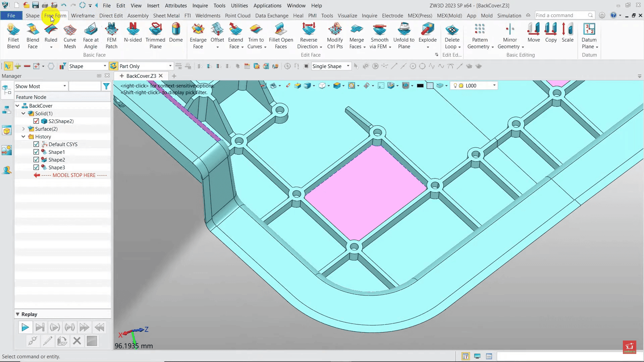Open the L000 layer dropdown
This screenshot has height=362, width=644.
[494, 85]
